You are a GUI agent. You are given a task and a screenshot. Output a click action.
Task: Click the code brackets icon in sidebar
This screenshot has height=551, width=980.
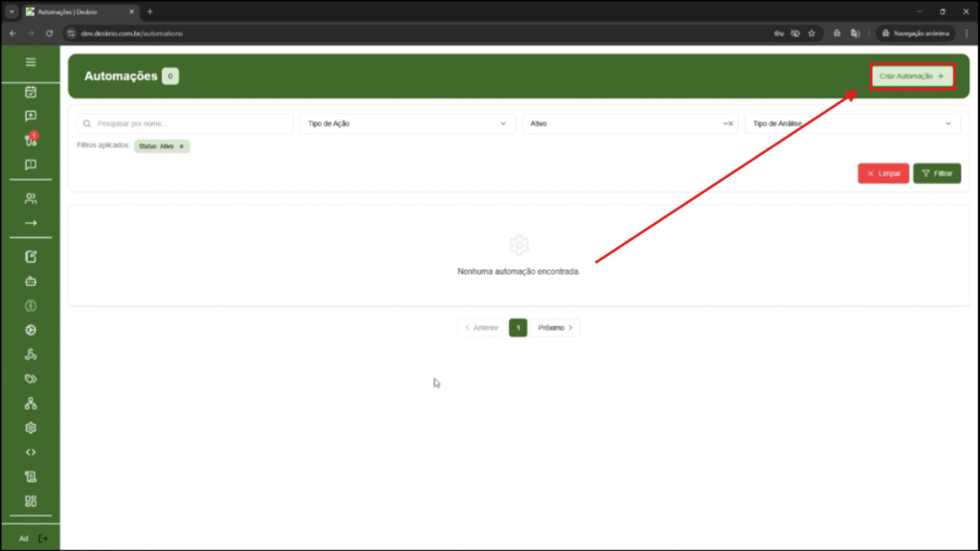(31, 452)
